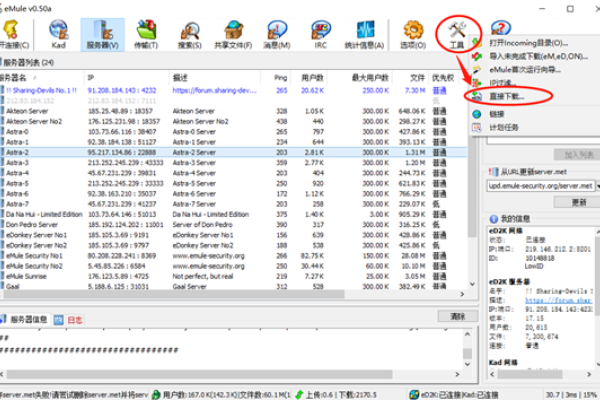Click the 链接 menu entry

tap(497, 113)
